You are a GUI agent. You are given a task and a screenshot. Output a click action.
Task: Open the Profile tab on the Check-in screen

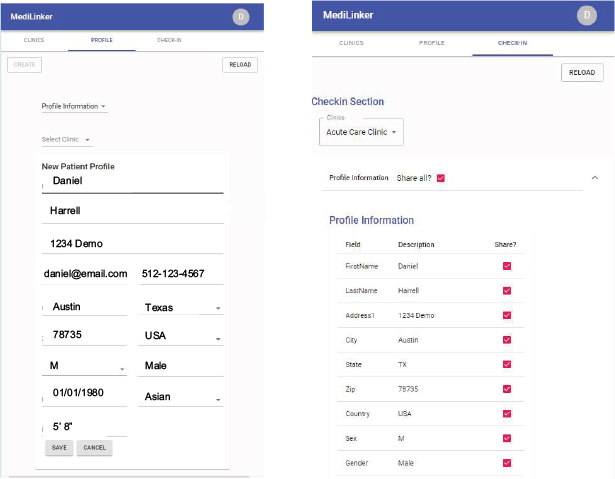432,45
